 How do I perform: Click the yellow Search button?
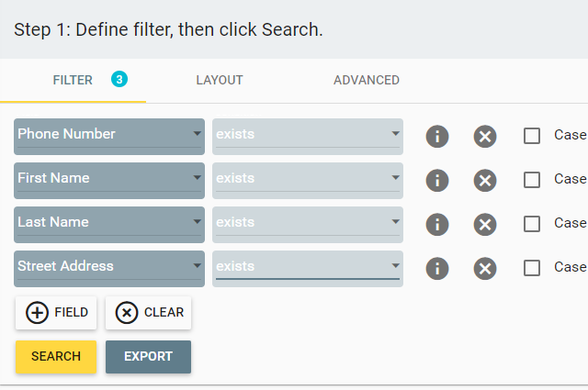(56, 357)
